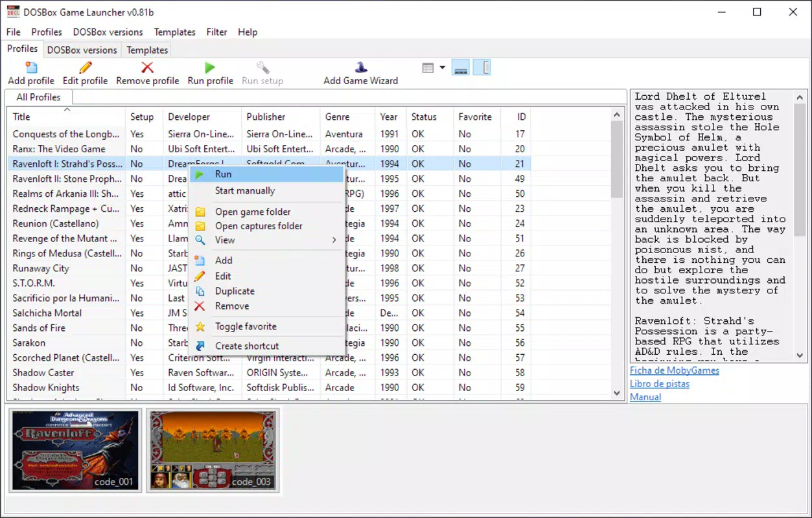
Task: Select the Redneck Rampage profile row
Action: tap(269, 208)
